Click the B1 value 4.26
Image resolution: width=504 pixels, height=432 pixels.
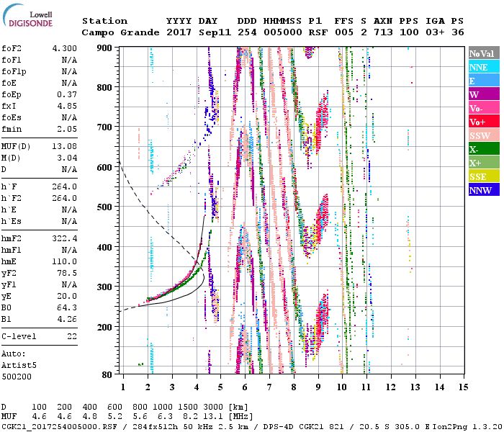point(67,319)
